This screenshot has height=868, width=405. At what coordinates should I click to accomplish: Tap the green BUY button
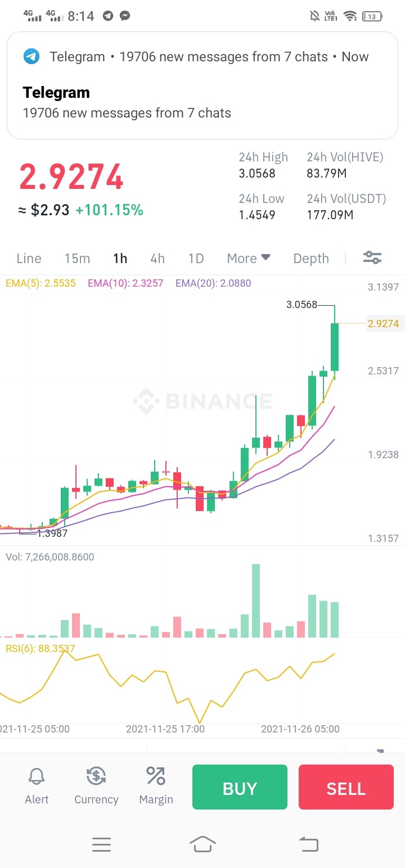pos(240,787)
